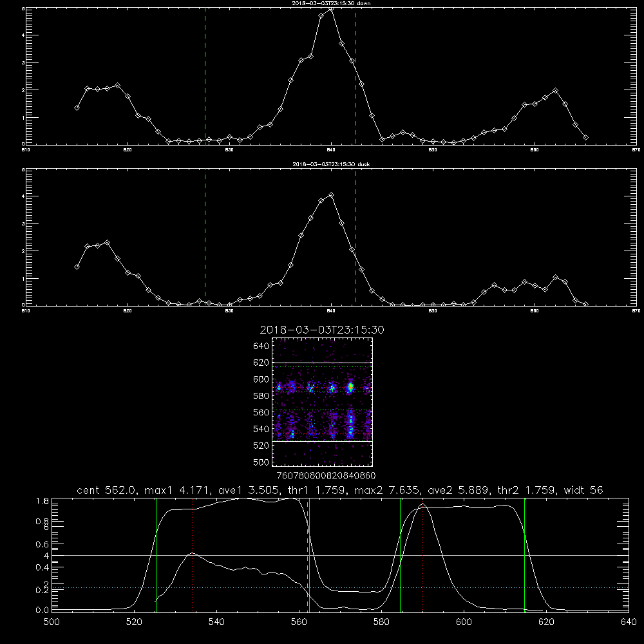Select the 'thr1 1.759' value in bottom title
This screenshot has height=644, width=644.
point(318,490)
